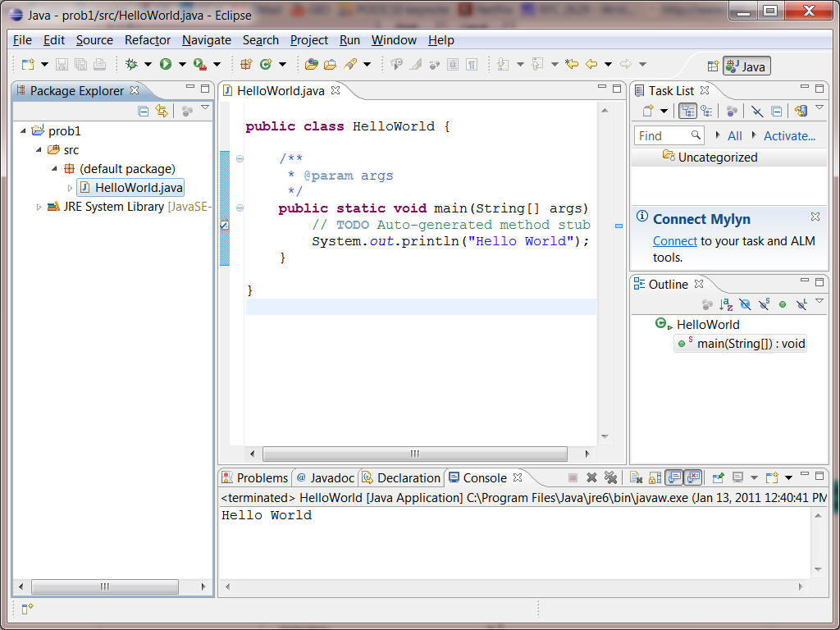Run the program with green Run icon
Screen dimensions: 840x630
coord(166,64)
